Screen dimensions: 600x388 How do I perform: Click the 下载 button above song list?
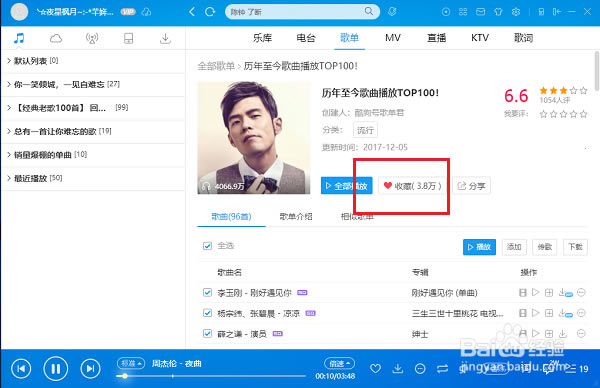click(x=575, y=247)
